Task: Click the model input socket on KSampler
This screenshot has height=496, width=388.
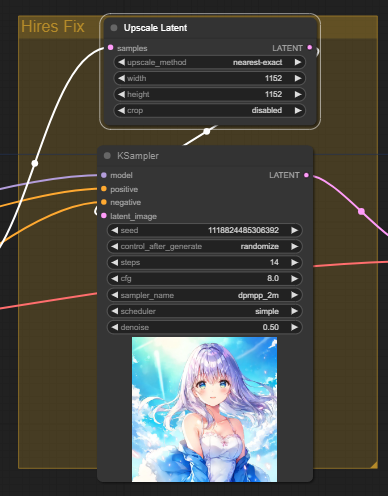Action: pos(104,175)
